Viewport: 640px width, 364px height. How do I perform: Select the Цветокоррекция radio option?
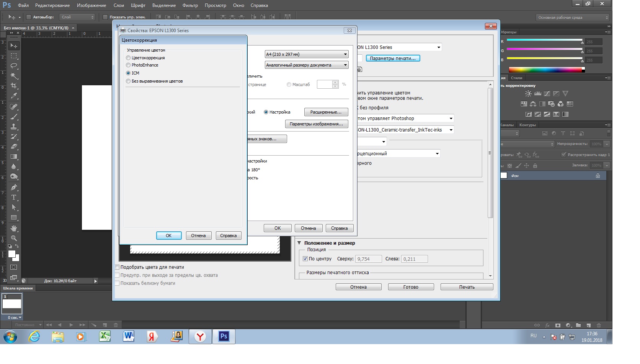128,58
